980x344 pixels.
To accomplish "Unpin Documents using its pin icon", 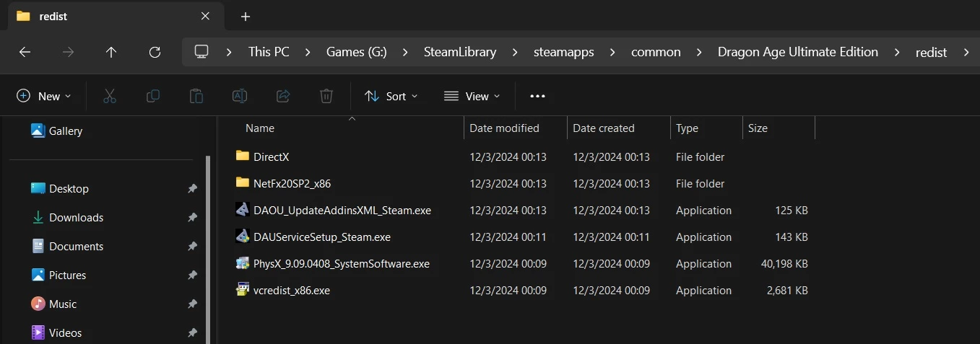I will pos(192,246).
